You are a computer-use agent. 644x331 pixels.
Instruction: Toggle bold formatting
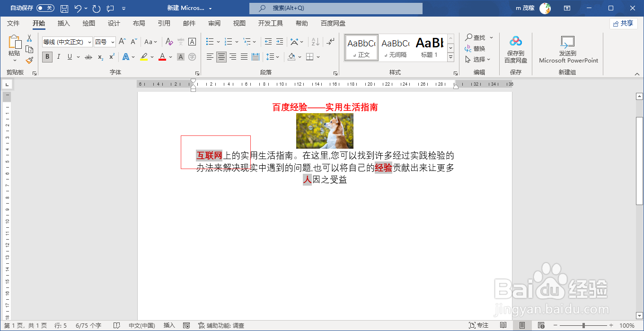point(47,57)
